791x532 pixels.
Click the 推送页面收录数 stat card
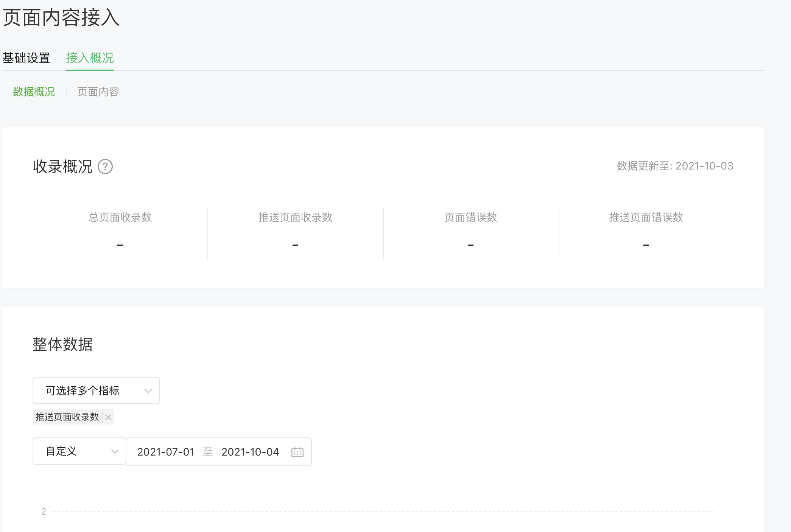point(295,231)
